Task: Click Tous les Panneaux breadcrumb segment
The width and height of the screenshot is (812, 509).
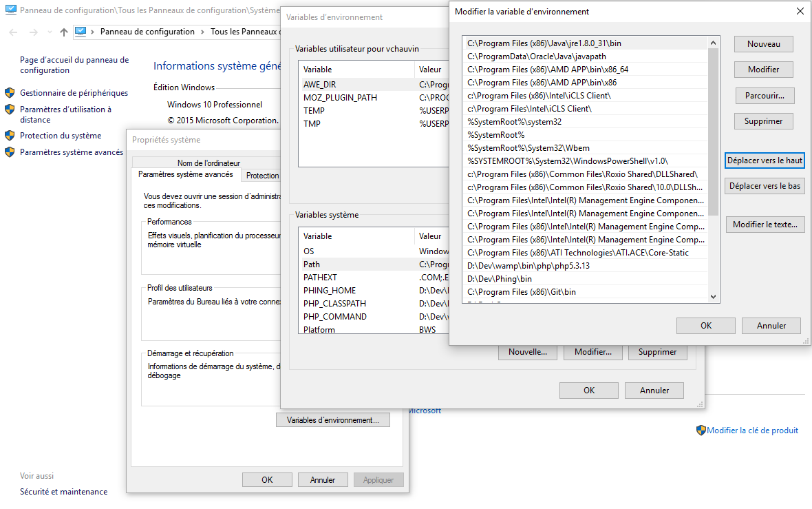Action: click(x=244, y=32)
